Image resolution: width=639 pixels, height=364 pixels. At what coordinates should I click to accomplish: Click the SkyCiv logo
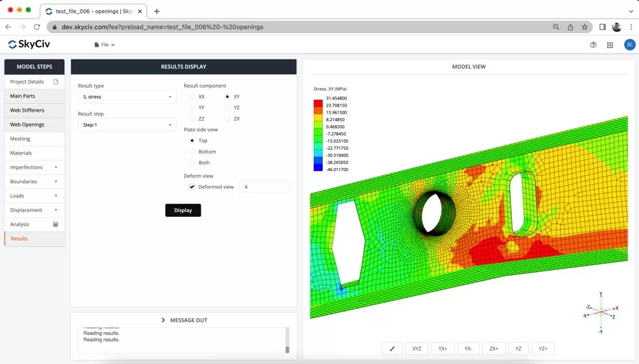coord(29,45)
